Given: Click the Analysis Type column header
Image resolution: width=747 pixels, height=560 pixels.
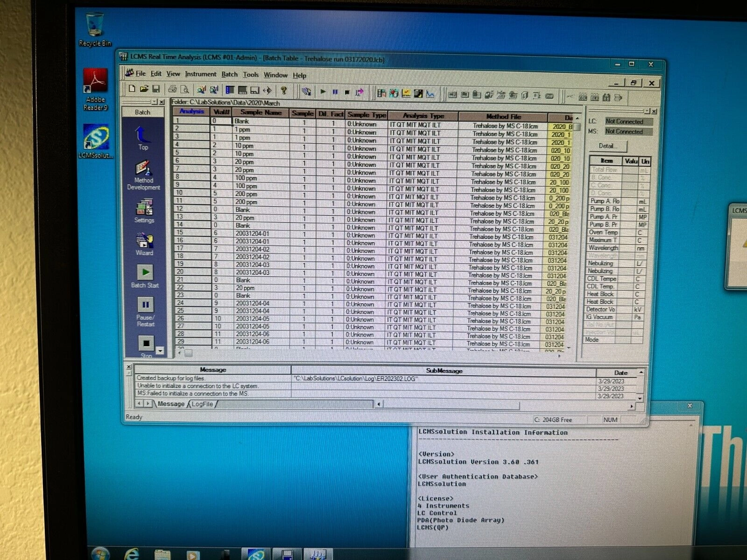Looking at the screenshot, I should (423, 115).
